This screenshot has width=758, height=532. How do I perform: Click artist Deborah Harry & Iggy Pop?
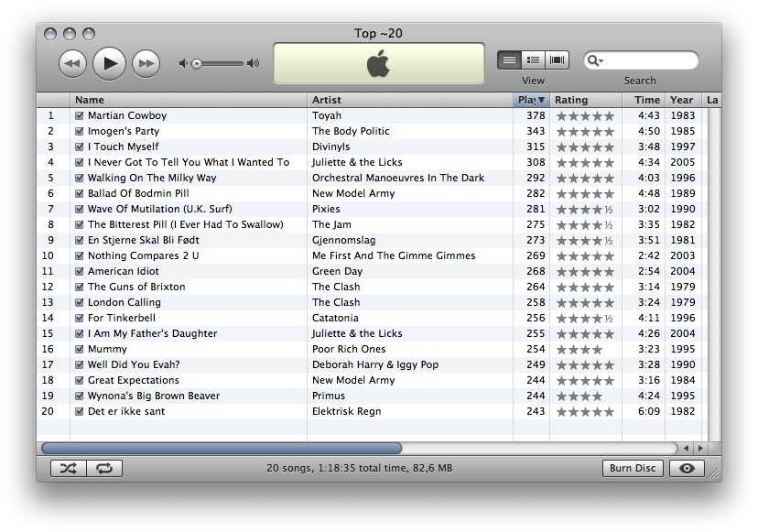375,364
